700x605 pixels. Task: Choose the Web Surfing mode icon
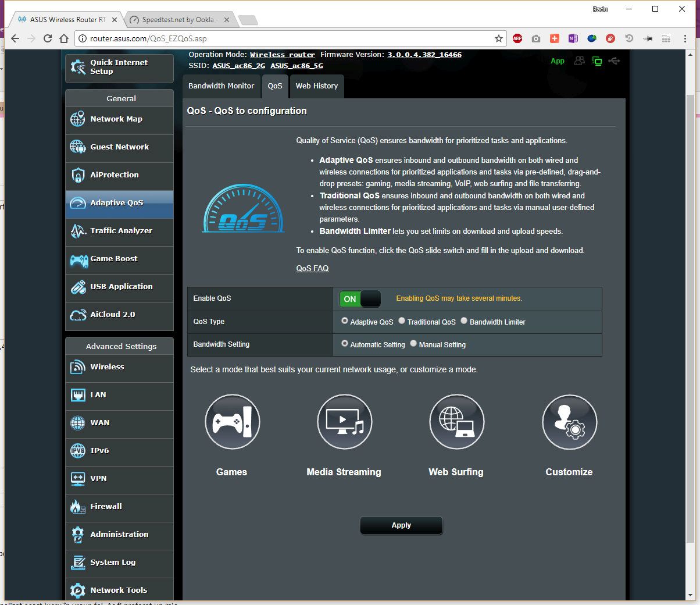coord(457,422)
